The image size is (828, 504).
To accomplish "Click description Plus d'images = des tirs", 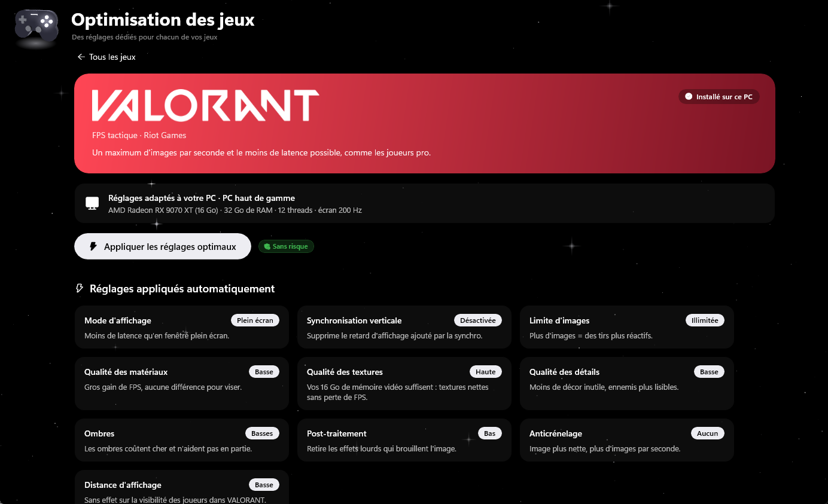I will tap(591, 336).
